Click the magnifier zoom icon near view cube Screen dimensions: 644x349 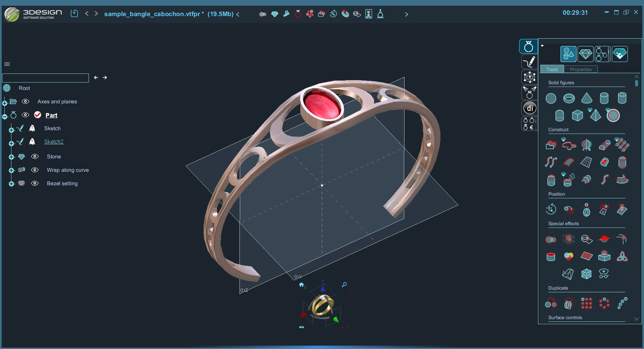pyautogui.click(x=344, y=285)
